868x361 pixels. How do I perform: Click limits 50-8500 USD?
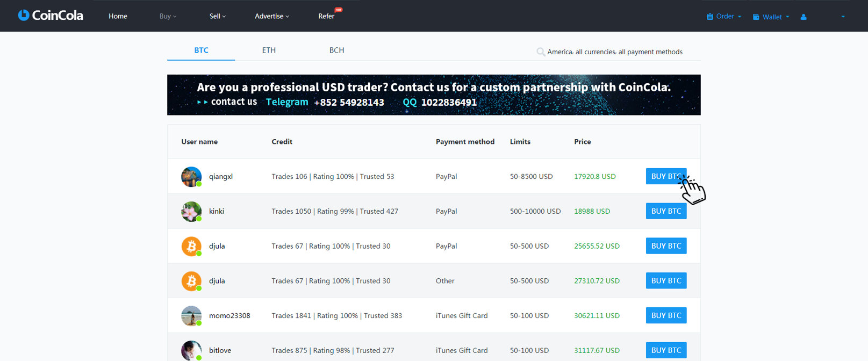tap(531, 176)
